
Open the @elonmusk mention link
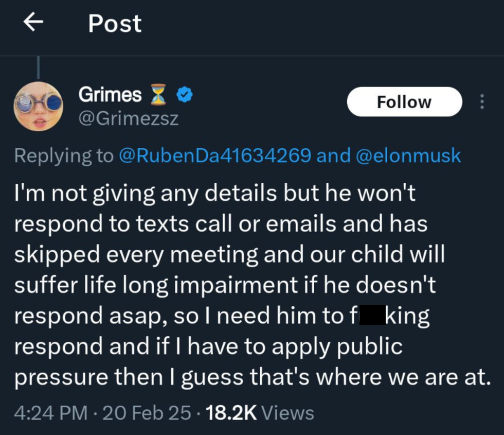408,155
